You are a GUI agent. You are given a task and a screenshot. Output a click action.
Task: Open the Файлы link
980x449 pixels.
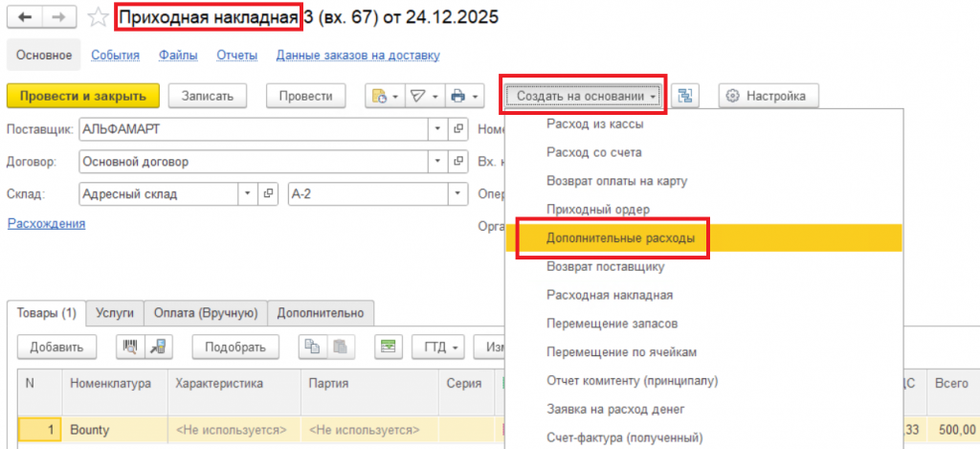[178, 56]
